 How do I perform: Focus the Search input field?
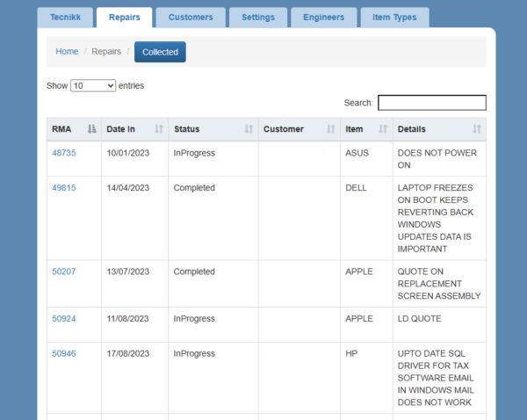pos(431,103)
